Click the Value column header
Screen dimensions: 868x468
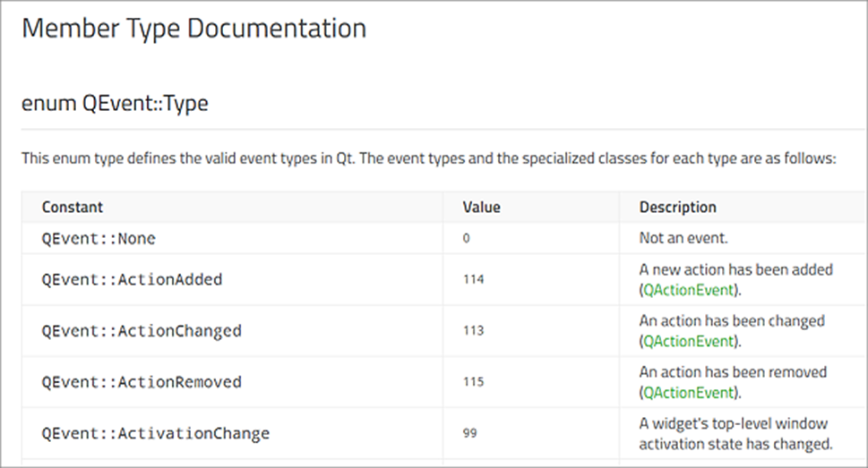pyautogui.click(x=481, y=207)
